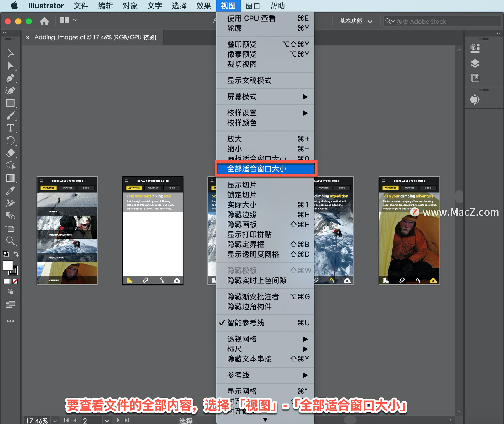
Task: Select the Direct Selection tool
Action: coord(10,66)
